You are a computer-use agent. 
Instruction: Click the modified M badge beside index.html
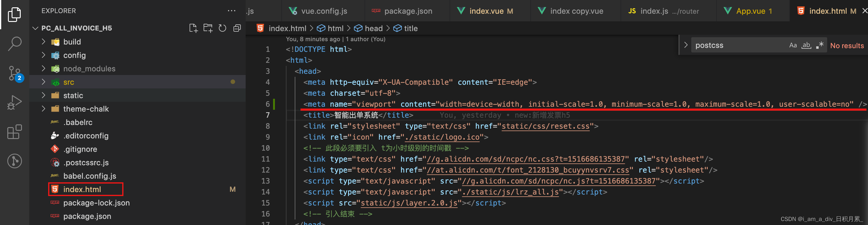pyautogui.click(x=233, y=189)
